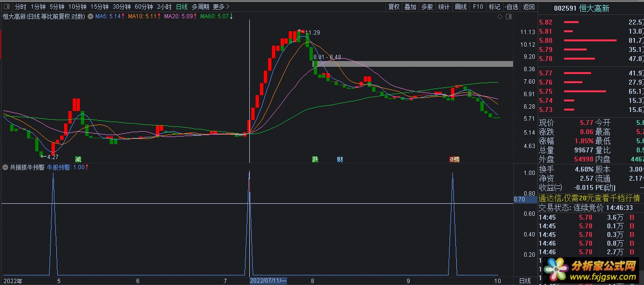This screenshot has height=285, width=644.
Task: Select the 日线 daily period
Action: pos(181,7)
